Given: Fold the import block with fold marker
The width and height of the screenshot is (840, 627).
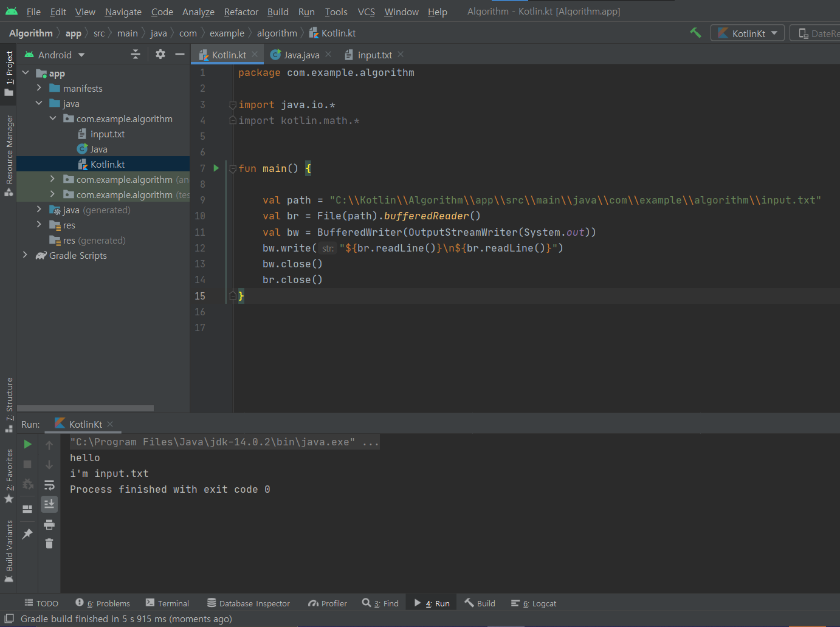Looking at the screenshot, I should tap(233, 104).
